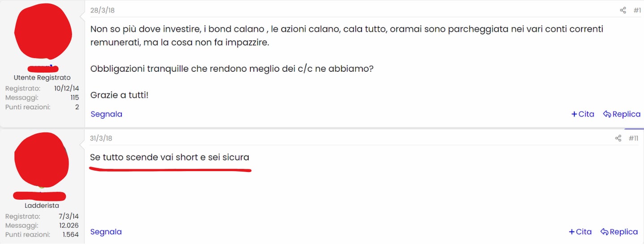
Task: Click the redacted username above Ladderista
Action: pos(39,196)
